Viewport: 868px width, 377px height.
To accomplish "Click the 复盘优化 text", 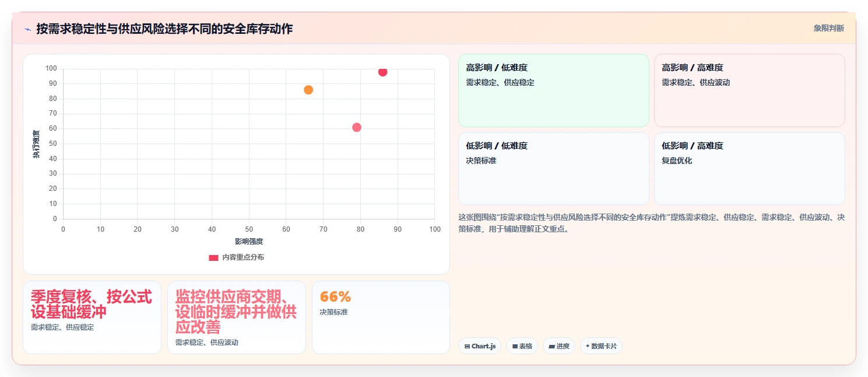I will click(x=677, y=160).
